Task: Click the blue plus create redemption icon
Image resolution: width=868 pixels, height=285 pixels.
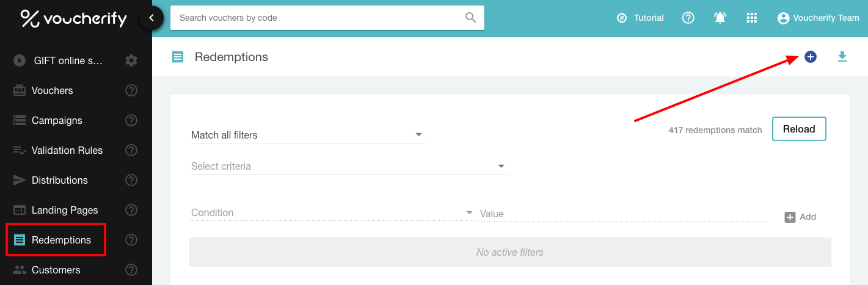Action: coord(810,57)
